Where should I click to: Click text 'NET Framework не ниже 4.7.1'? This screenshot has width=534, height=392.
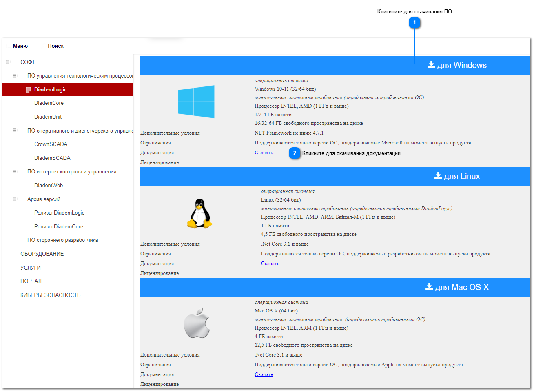289,133
